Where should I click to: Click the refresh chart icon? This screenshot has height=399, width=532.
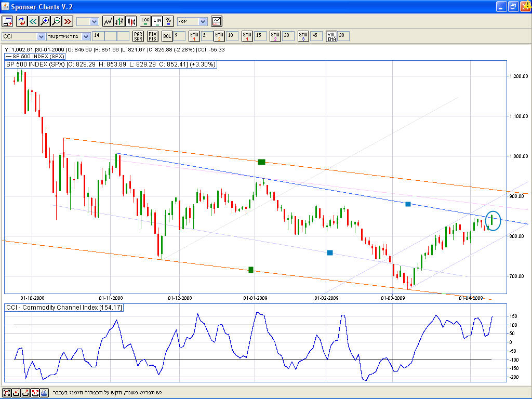(x=21, y=21)
